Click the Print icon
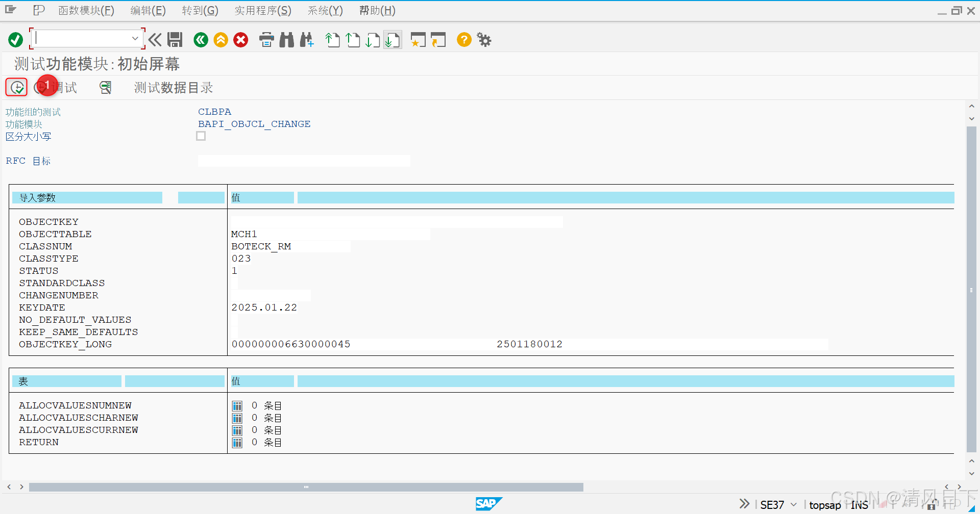Viewport: 980px width, 514px height. click(x=266, y=40)
